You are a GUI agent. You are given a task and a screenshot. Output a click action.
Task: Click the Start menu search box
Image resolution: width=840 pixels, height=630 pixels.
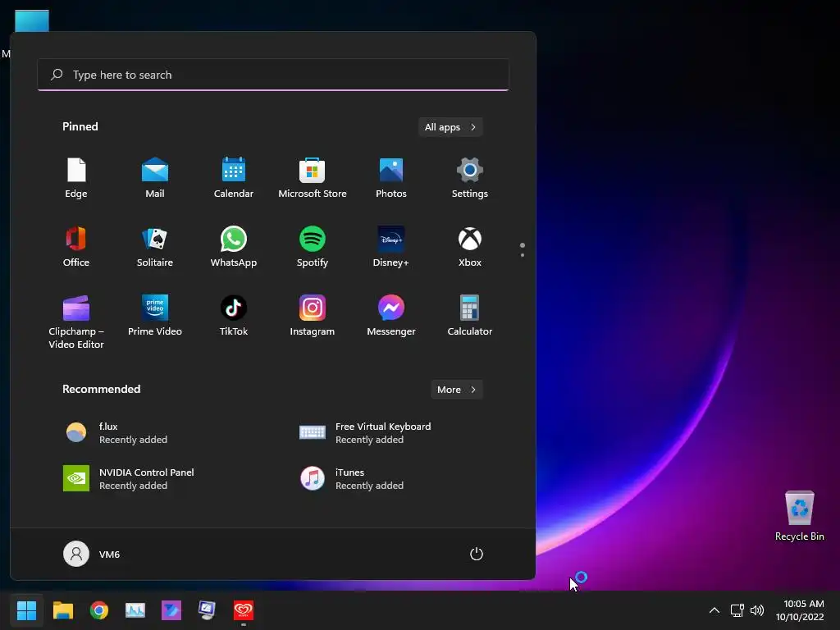[x=273, y=75]
